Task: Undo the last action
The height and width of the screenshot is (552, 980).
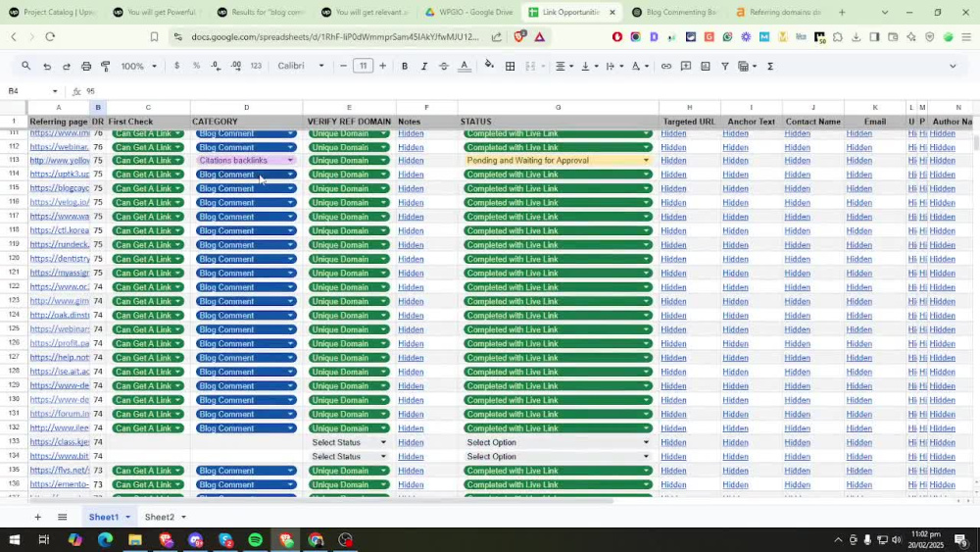Action: 47,66
